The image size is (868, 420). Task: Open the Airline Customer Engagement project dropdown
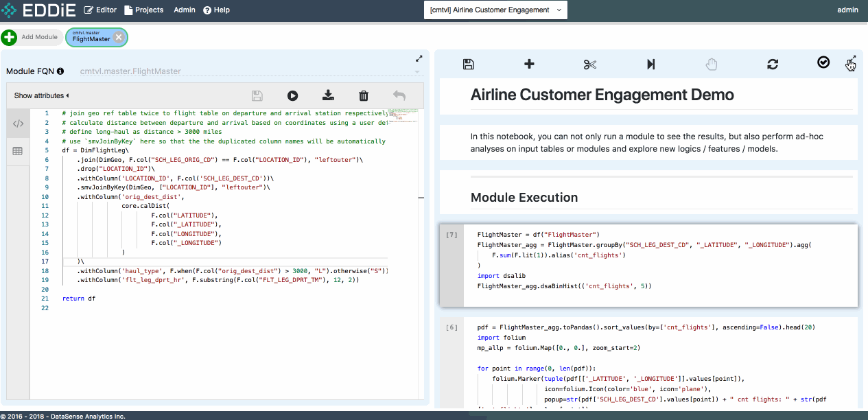pyautogui.click(x=495, y=10)
